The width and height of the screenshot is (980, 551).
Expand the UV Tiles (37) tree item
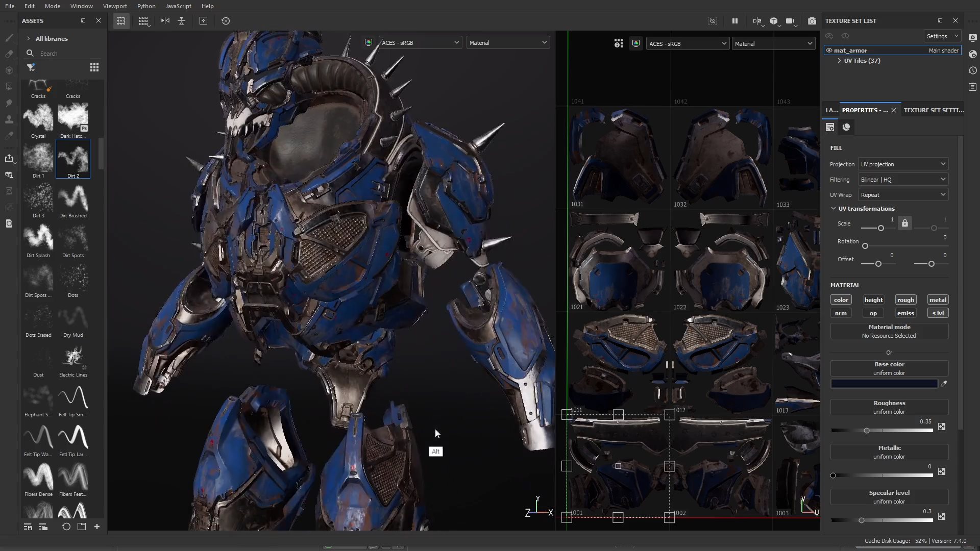[840, 61]
